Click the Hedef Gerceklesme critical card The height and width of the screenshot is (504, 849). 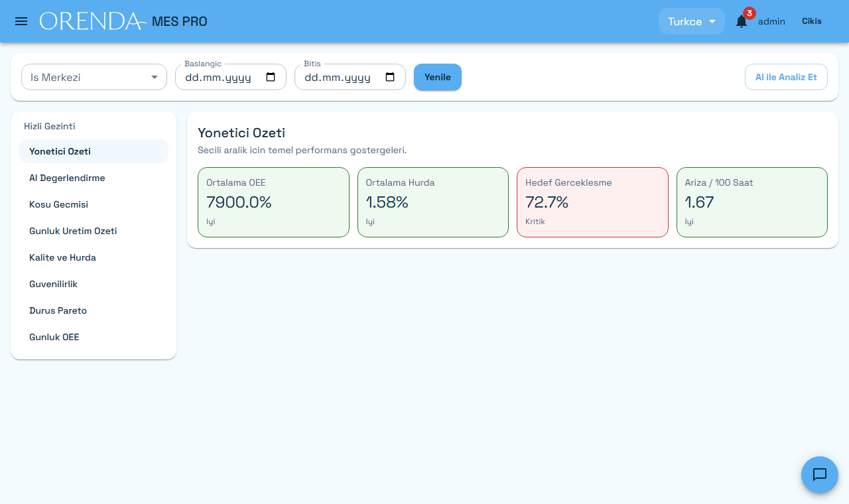click(592, 202)
